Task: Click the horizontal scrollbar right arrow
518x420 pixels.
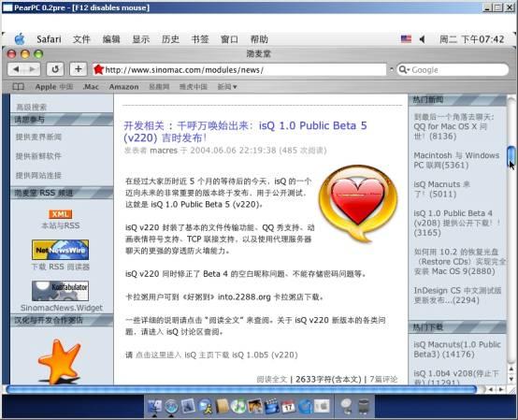Action: click(x=501, y=389)
